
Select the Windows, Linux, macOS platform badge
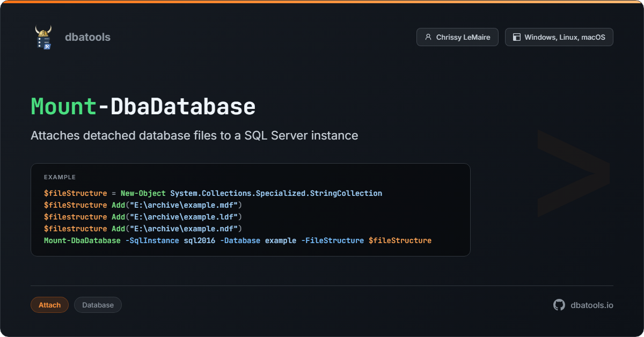coord(559,37)
